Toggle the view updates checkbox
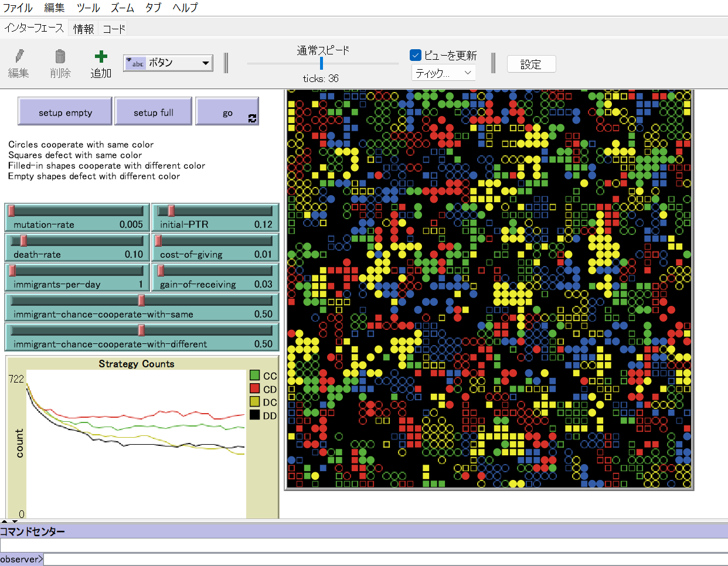The height and width of the screenshot is (566, 728). (416, 55)
